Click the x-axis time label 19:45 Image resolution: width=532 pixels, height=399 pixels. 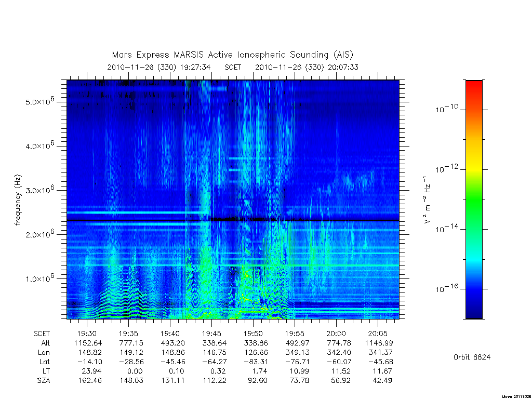212,334
